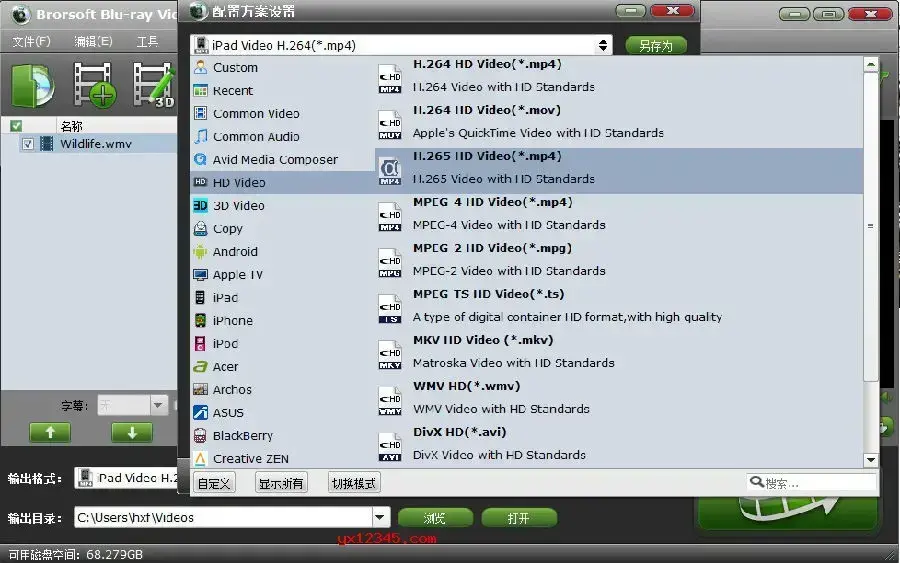Click the MPEG-2 HD Video mpg icon
Image resolution: width=900 pixels, height=563 pixels.
390,262
